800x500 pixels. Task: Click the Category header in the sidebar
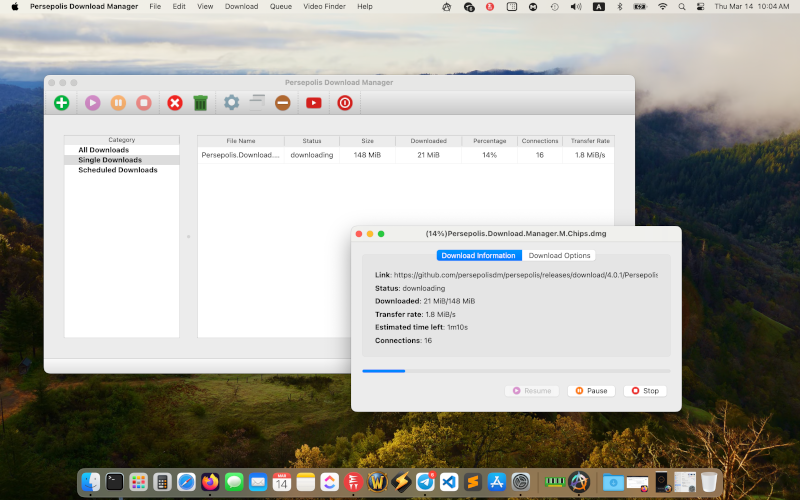pos(121,140)
